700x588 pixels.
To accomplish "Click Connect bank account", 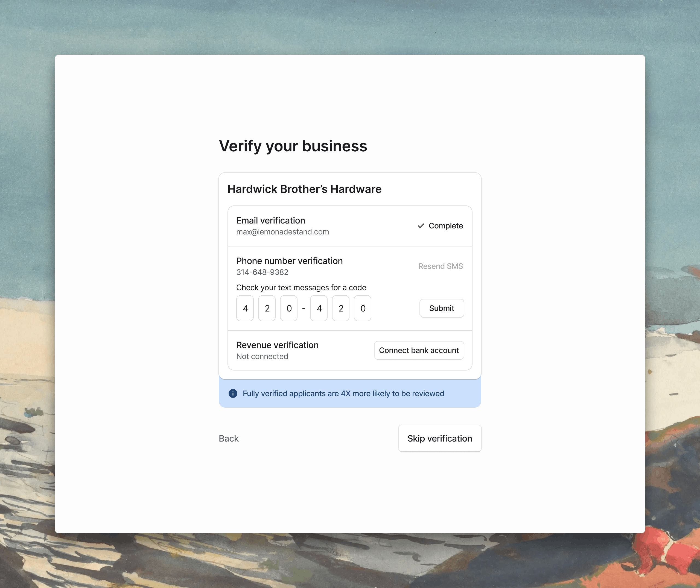I will tap(419, 350).
